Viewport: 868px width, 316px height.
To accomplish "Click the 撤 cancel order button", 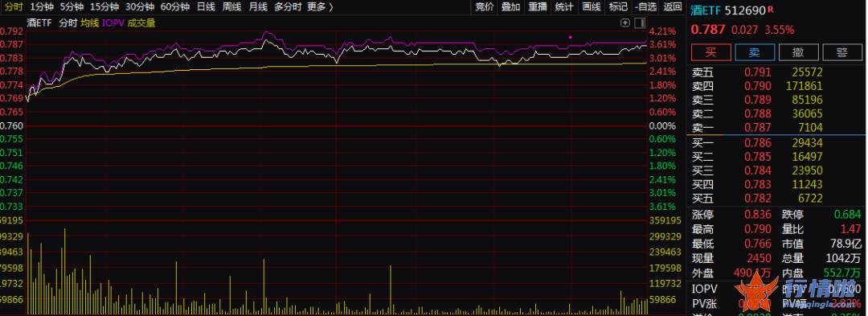I will coord(798,52).
